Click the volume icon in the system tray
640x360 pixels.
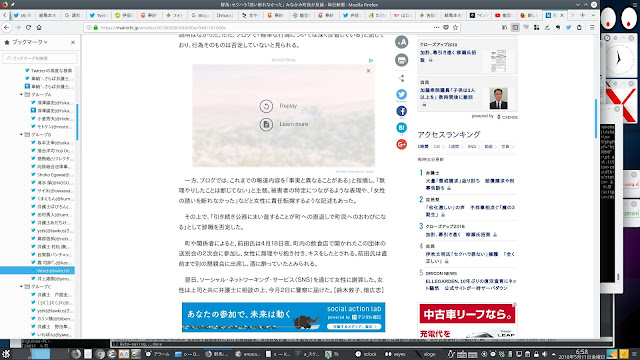[x=544, y=354]
